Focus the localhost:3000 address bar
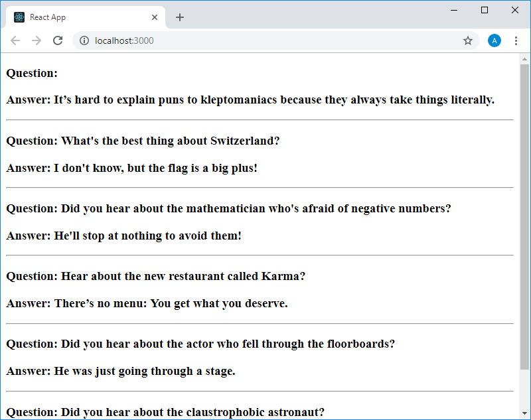 point(265,40)
